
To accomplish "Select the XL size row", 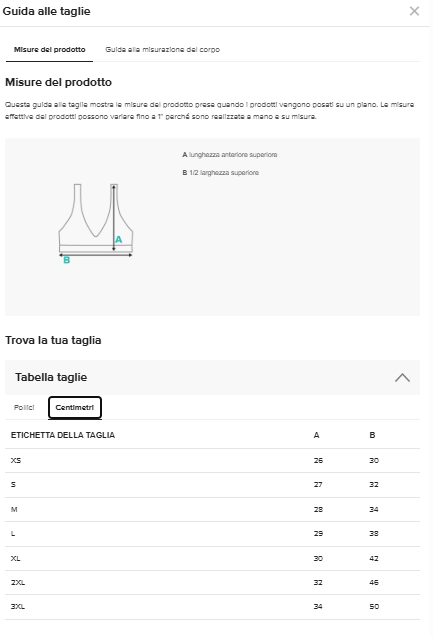I will coord(212,558).
